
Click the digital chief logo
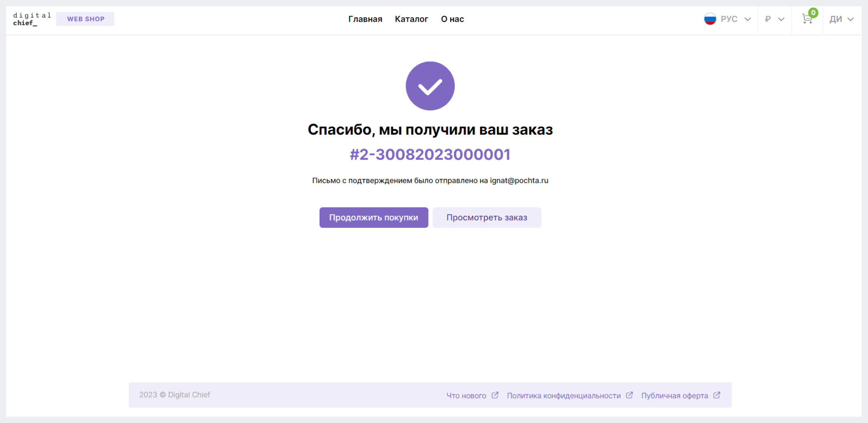pyautogui.click(x=32, y=19)
